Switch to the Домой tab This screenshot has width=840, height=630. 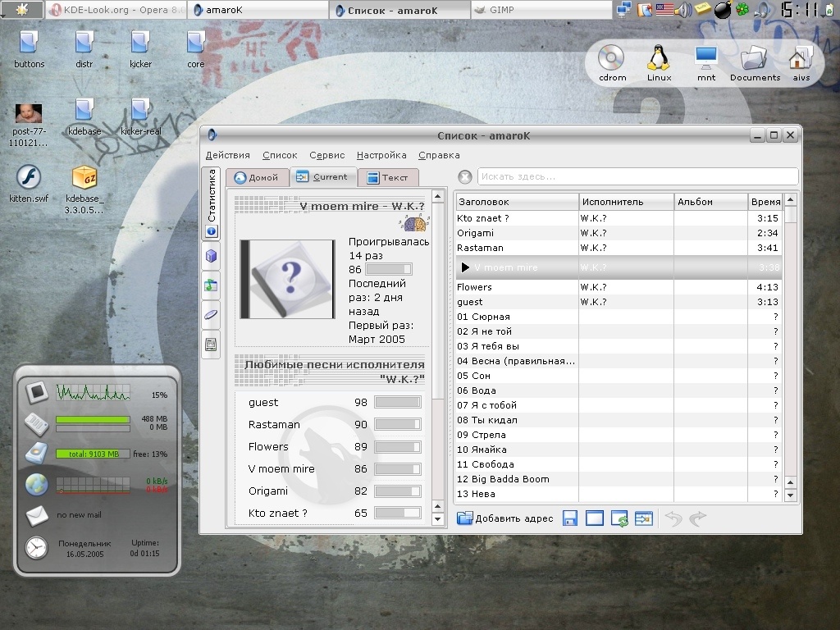tap(257, 177)
